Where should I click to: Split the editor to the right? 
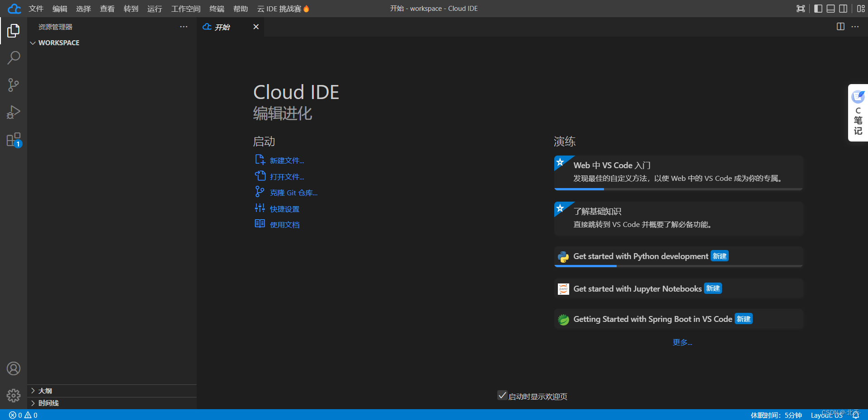[840, 27]
